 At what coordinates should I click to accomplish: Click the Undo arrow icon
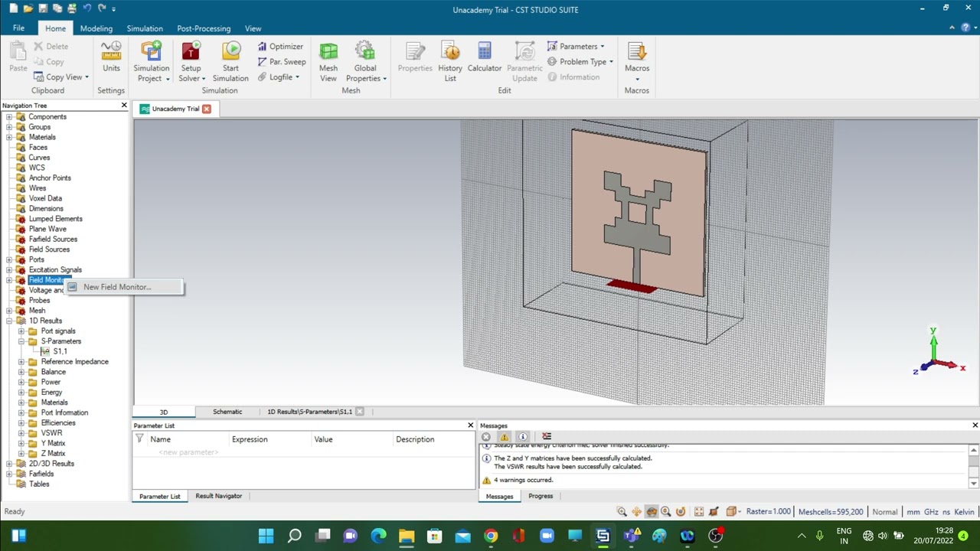coord(87,8)
